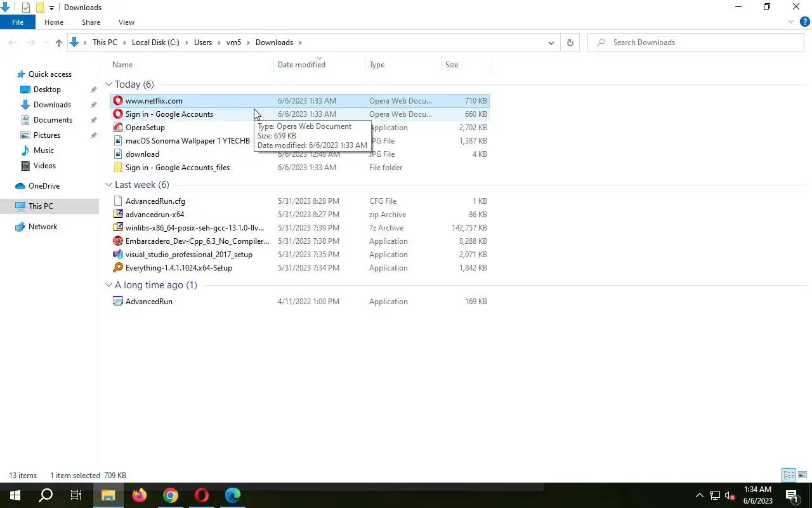Open Videos in the navigation pane
This screenshot has width=812, height=508.
(x=44, y=166)
